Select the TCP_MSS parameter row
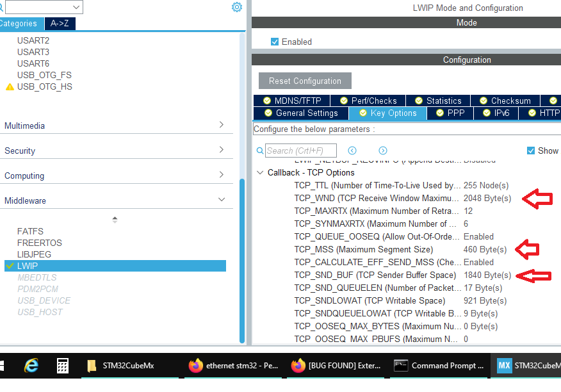The image size is (561, 392). [x=401, y=250]
